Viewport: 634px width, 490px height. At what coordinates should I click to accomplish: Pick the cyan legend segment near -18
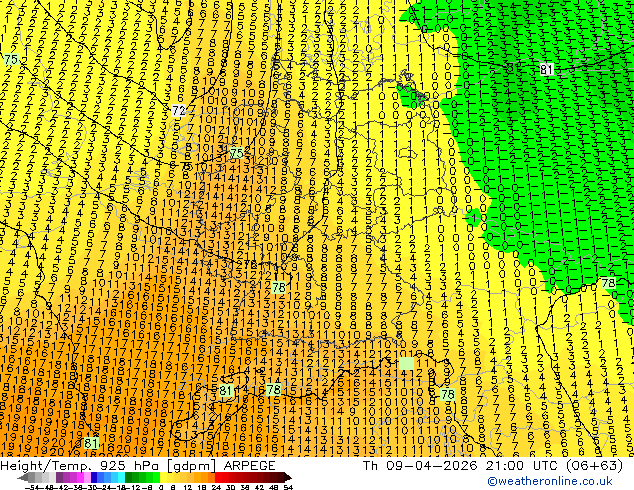[121, 478]
